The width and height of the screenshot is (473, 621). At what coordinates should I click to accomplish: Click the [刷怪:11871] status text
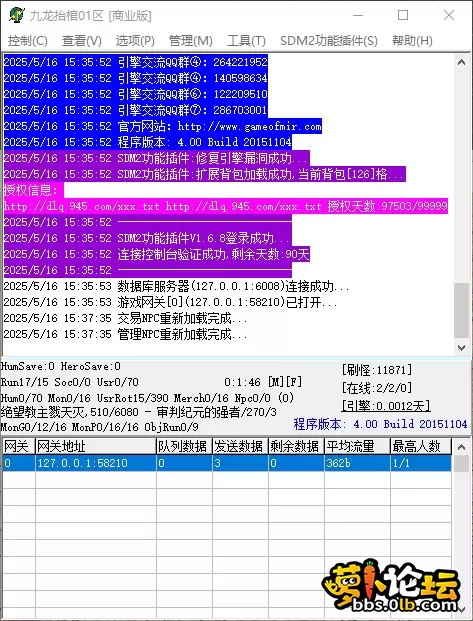[x=377, y=370]
